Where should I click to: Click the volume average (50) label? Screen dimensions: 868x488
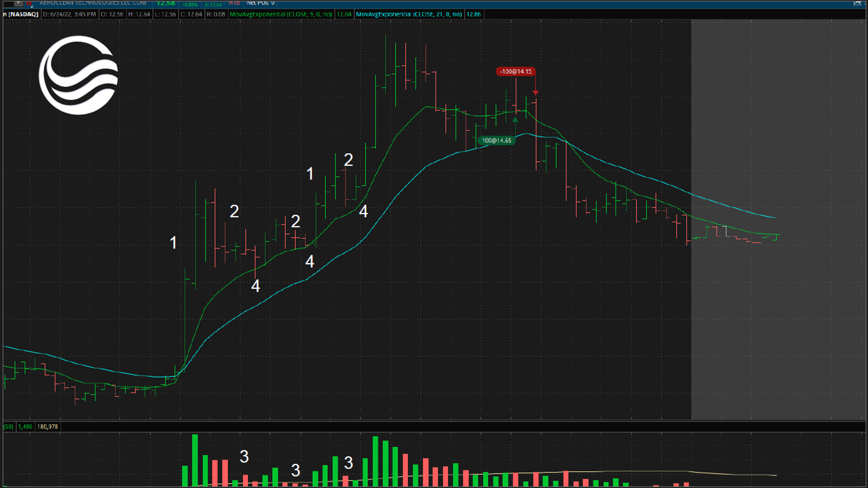(x=8, y=427)
